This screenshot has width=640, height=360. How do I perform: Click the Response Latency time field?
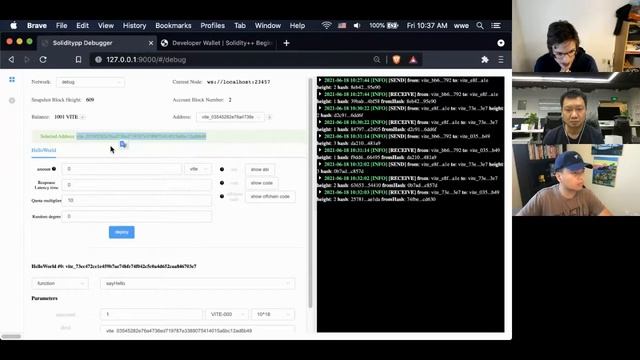coord(137,185)
